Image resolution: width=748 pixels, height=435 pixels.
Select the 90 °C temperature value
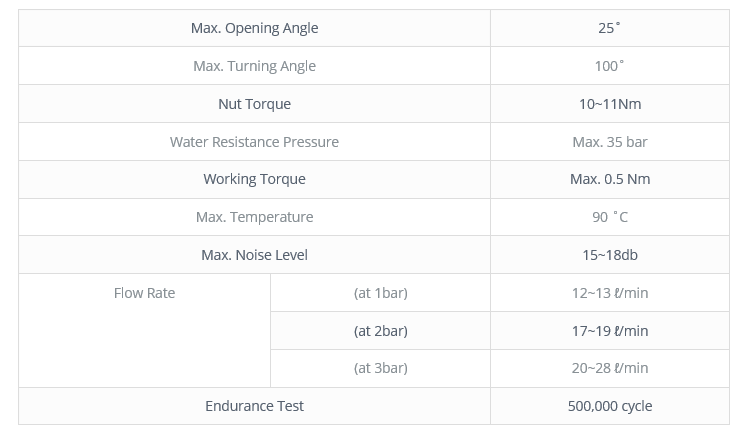click(x=610, y=217)
